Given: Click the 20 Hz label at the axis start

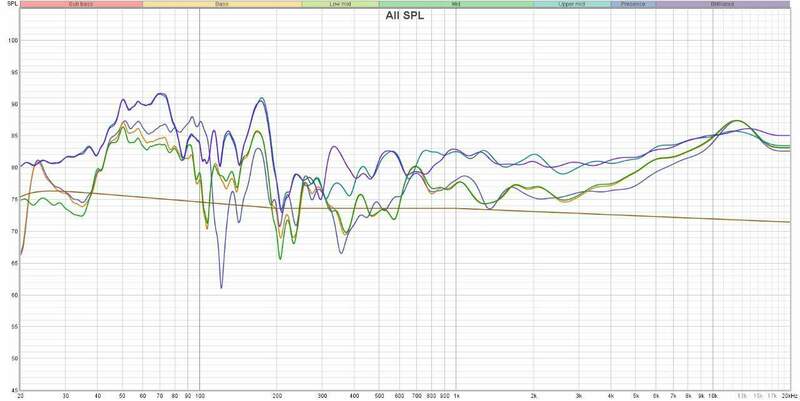Looking at the screenshot, I should click(x=22, y=396).
